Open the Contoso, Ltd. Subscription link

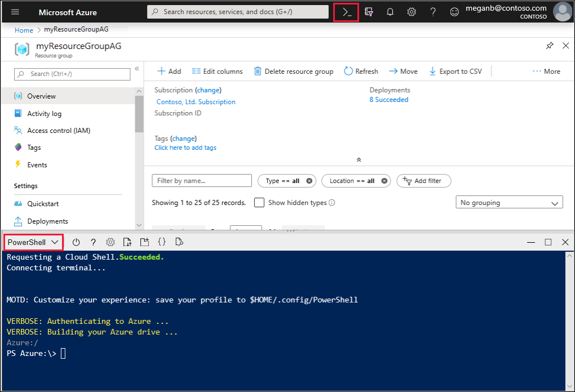click(x=196, y=101)
